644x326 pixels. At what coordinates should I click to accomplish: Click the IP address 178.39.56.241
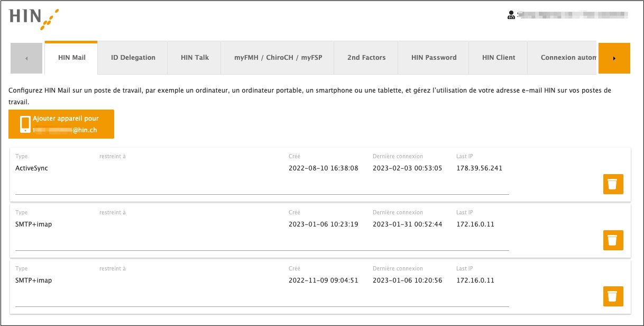(479, 168)
